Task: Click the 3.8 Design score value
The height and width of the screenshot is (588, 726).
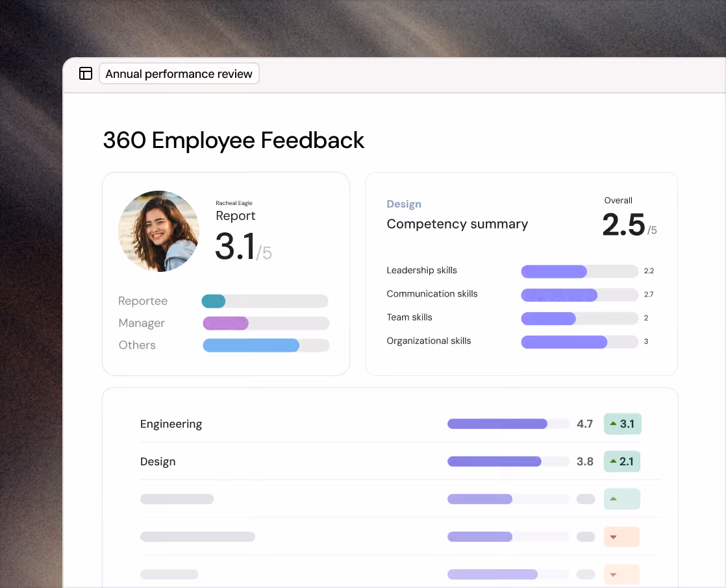Action: coord(585,461)
